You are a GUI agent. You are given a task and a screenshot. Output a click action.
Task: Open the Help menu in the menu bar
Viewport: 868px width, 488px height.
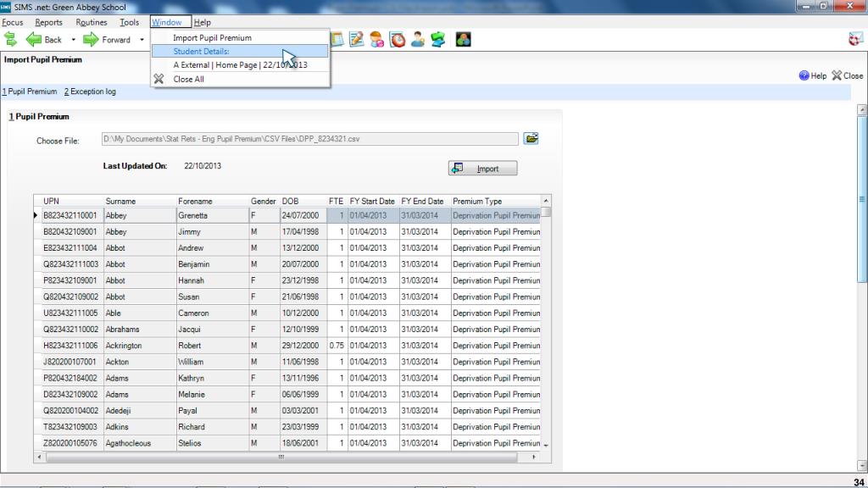(x=202, y=22)
